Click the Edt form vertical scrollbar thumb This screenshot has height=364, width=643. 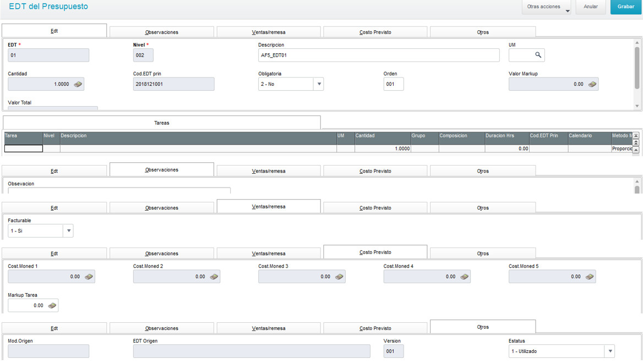[637, 68]
